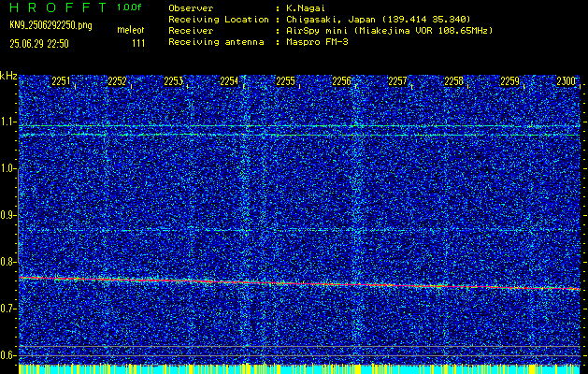Viewport: 588px width, 374px height.
Task: Click the HROFFT program title
Action: coord(60,7)
